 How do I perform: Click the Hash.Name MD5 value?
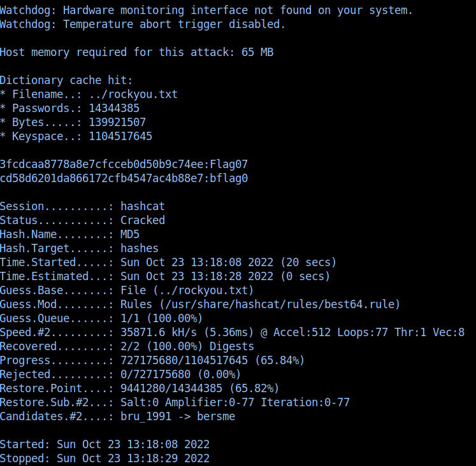[x=130, y=234]
